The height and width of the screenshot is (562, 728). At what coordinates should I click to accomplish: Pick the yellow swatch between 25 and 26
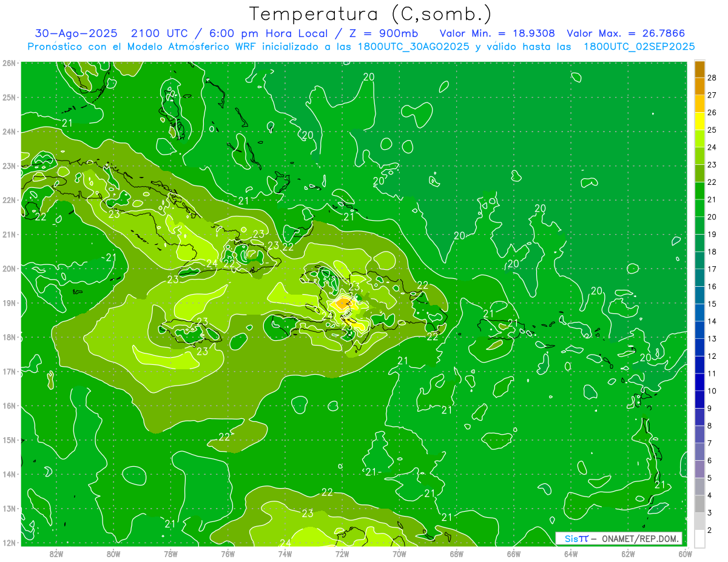pyautogui.click(x=699, y=121)
